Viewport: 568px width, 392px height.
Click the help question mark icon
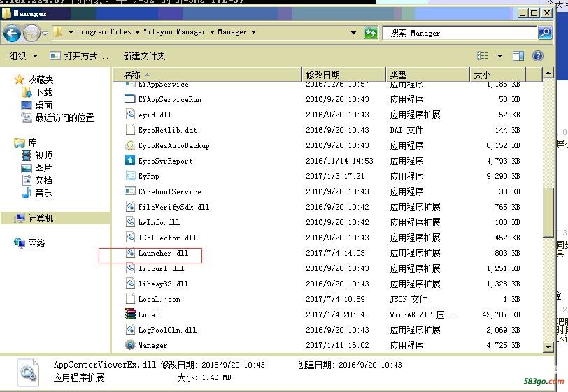(x=537, y=56)
